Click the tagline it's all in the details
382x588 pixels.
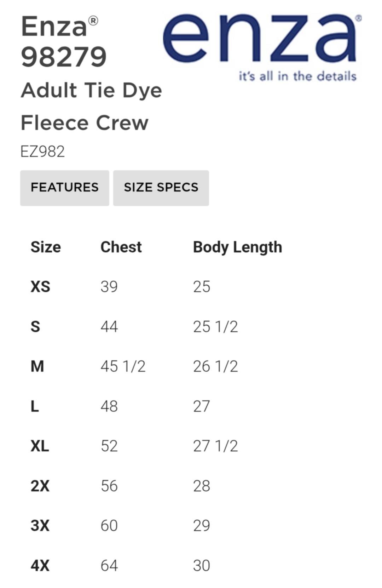pyautogui.click(x=297, y=76)
